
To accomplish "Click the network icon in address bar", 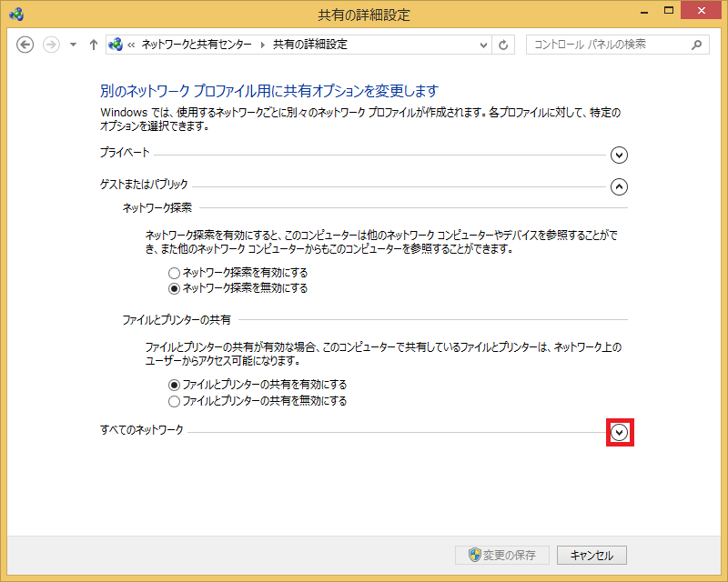I will 116,45.
